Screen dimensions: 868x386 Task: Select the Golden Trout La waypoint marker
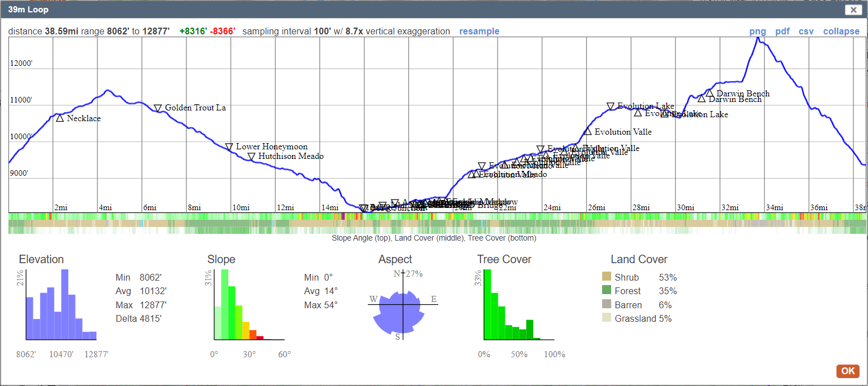(158, 108)
